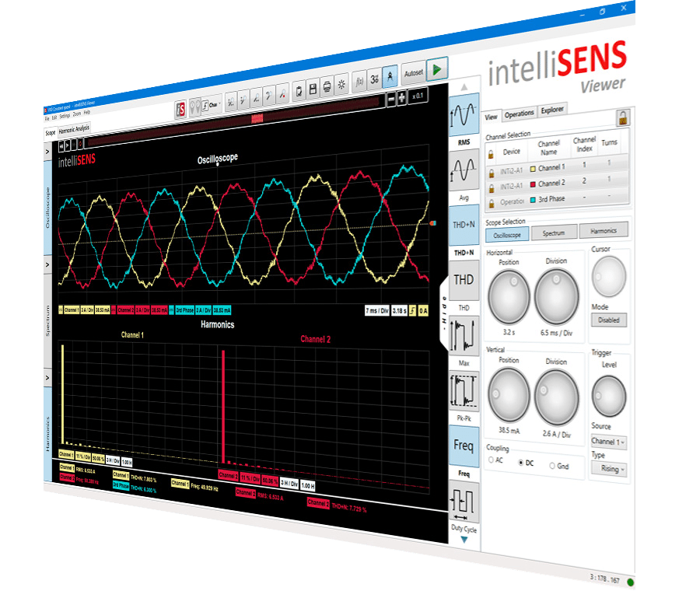The width and height of the screenshot is (700, 591).
Task: Open the Zoom menu
Action: pyautogui.click(x=77, y=114)
